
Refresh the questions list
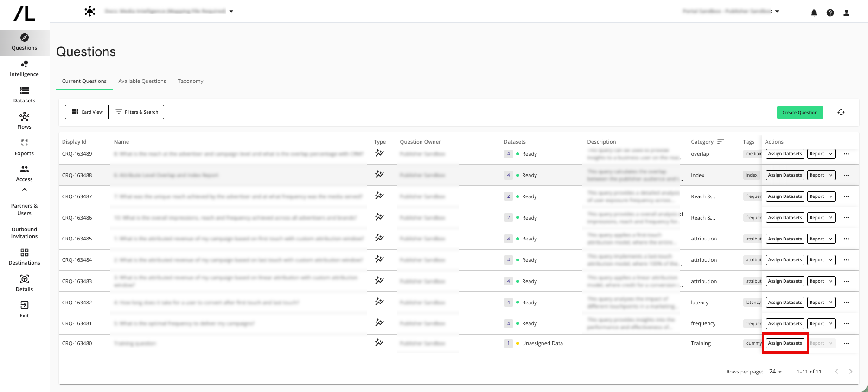[x=841, y=113]
